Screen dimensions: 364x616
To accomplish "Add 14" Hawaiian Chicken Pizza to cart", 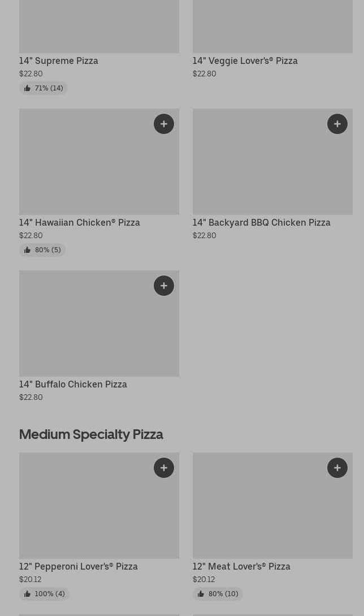I will tap(164, 124).
